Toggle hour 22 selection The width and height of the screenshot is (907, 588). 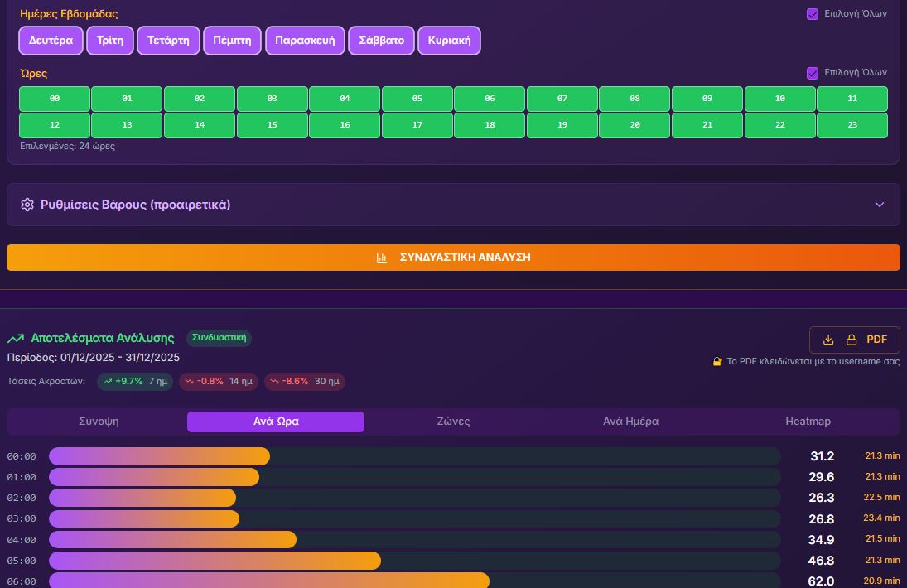(x=779, y=125)
